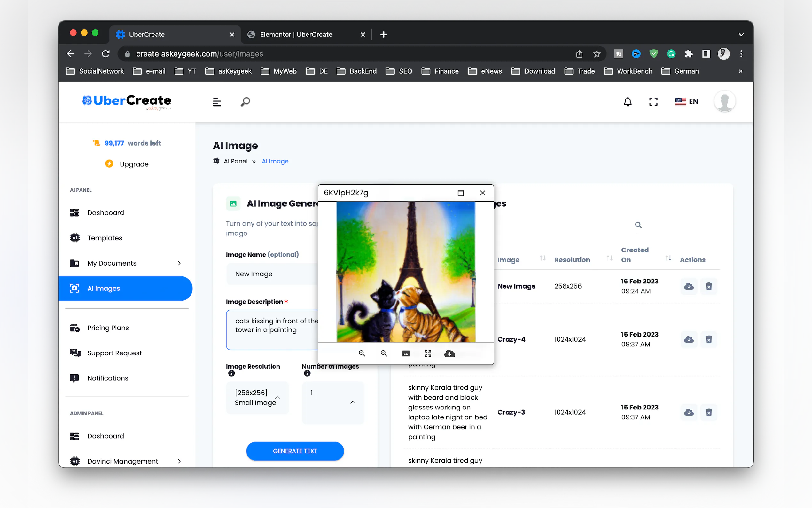Viewport: 812px width, 508px height.
Task: Sort images by Created On date
Action: 668,258
